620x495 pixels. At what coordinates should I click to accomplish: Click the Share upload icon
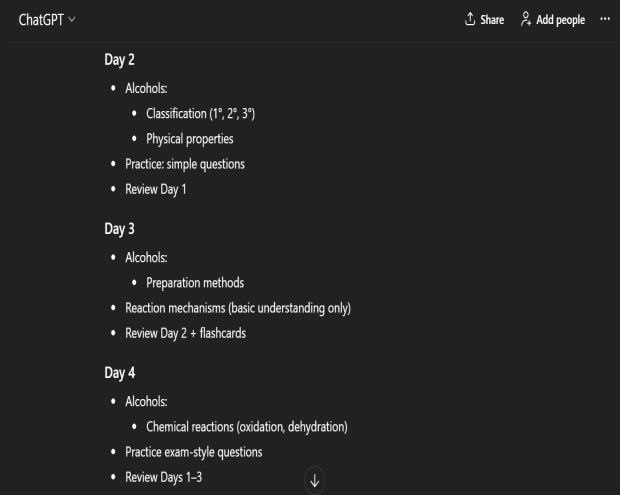click(x=470, y=20)
